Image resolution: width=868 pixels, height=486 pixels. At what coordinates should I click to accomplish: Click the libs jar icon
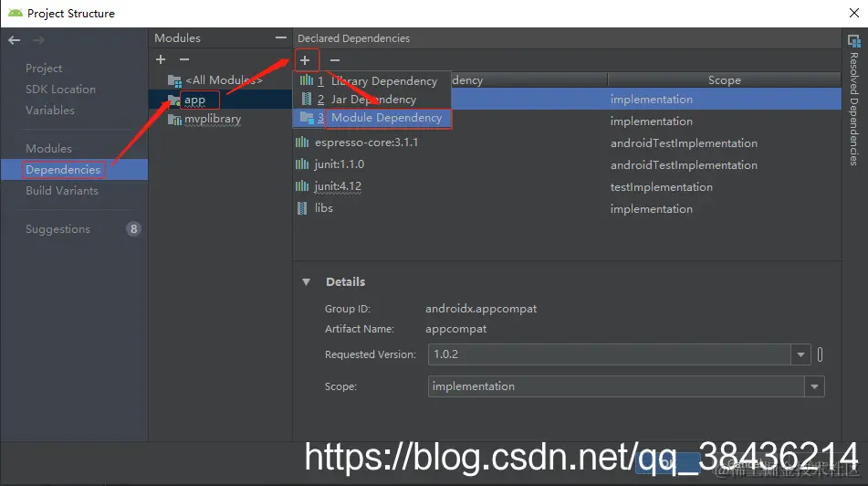pyautogui.click(x=302, y=208)
